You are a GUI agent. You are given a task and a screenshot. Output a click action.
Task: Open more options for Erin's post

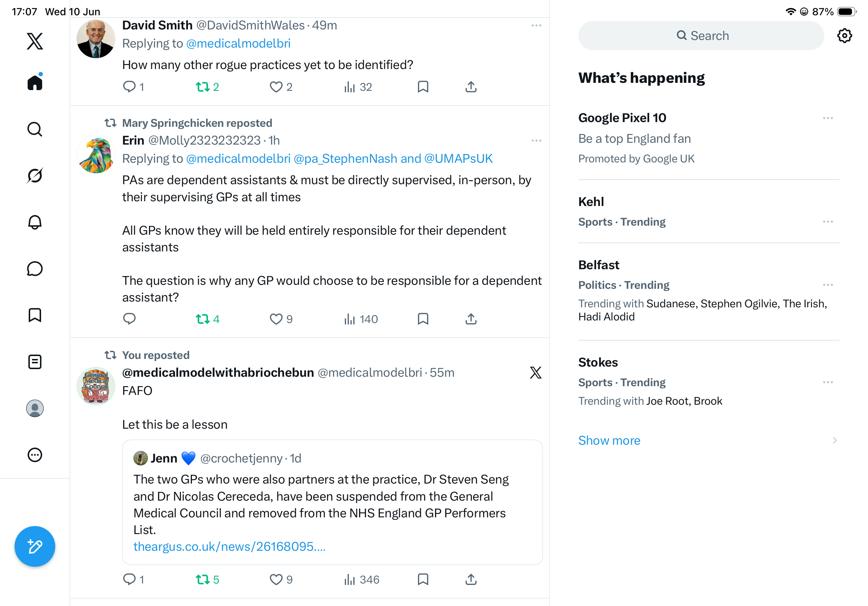click(x=536, y=141)
